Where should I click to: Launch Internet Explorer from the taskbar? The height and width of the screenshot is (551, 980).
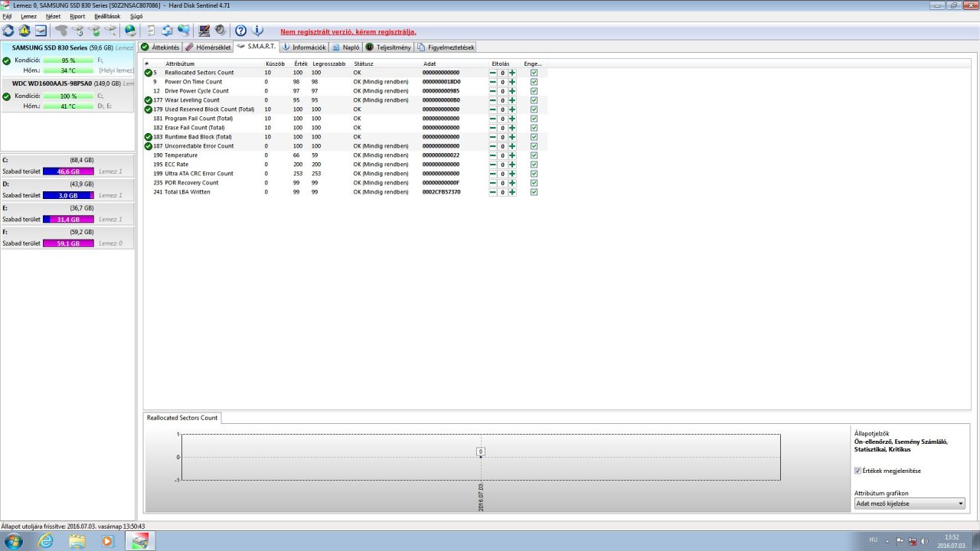47,541
